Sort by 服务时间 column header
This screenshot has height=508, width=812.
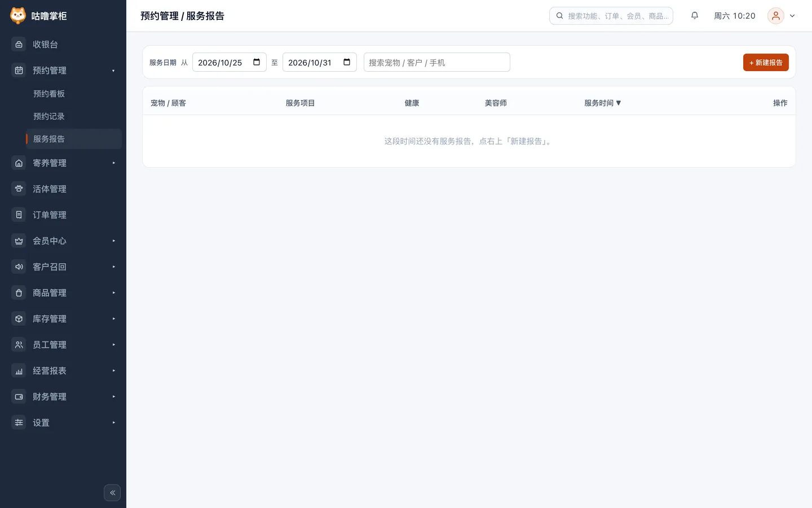603,103
